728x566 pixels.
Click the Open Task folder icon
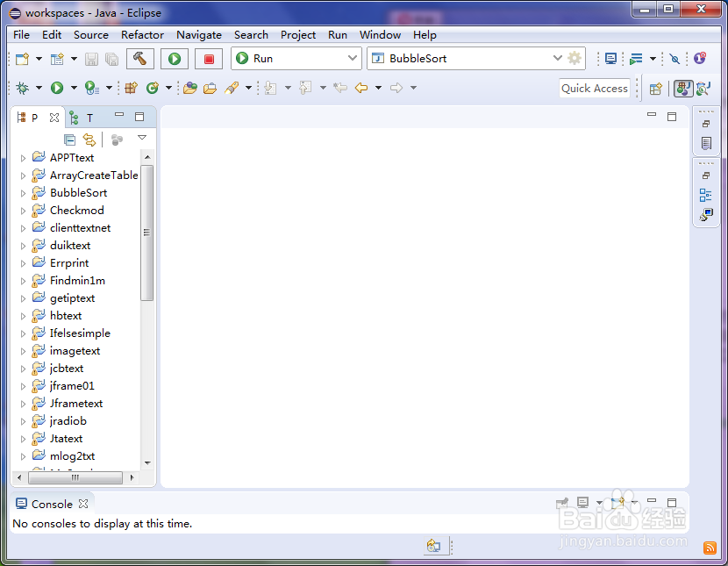point(210,87)
